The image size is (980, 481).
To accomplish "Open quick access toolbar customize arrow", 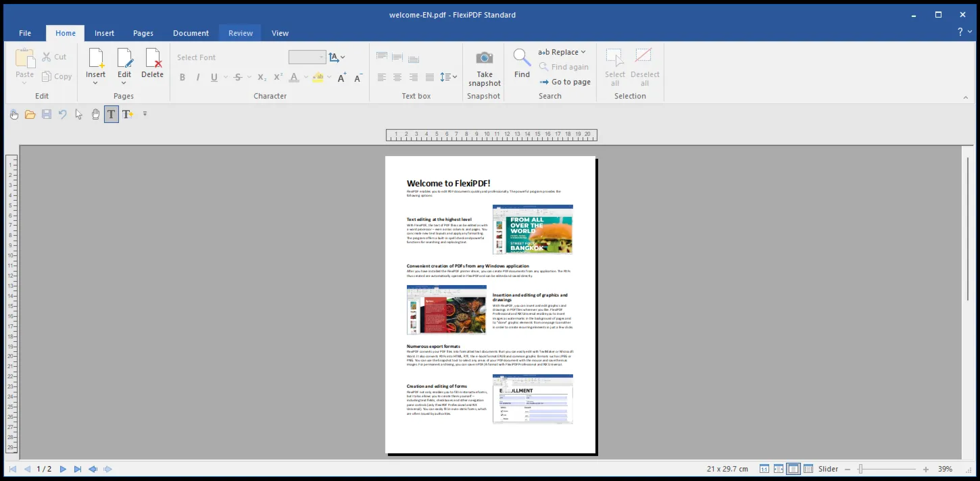I will tap(145, 114).
